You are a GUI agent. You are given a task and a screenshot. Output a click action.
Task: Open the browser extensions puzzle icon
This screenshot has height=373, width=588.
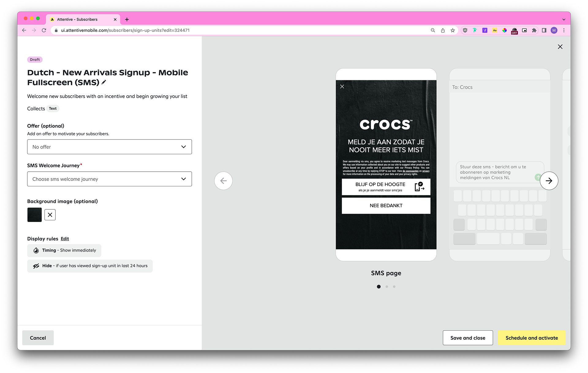click(x=534, y=30)
